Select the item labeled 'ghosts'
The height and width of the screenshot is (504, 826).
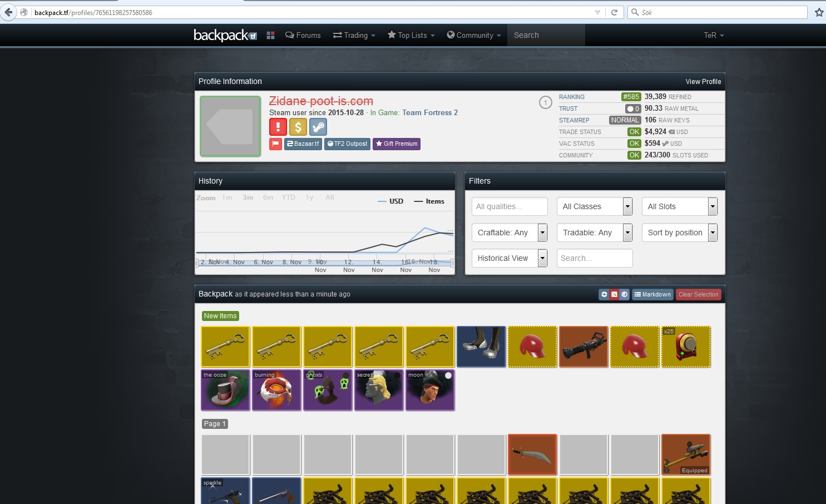click(328, 391)
